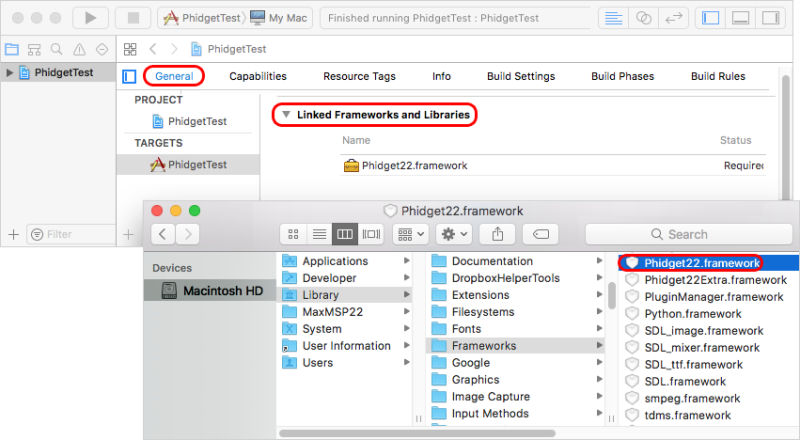Switch Finder to column view
The width and height of the screenshot is (800, 440).
tap(345, 234)
